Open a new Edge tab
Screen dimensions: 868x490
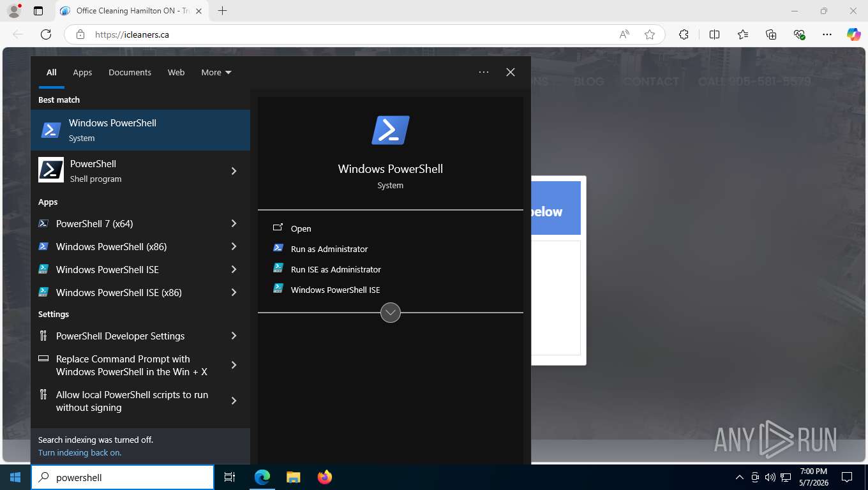[x=222, y=11]
